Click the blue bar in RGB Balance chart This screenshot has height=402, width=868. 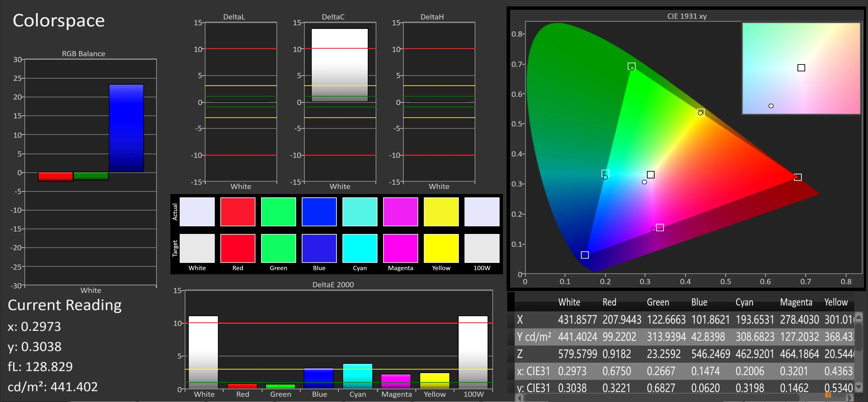click(126, 128)
